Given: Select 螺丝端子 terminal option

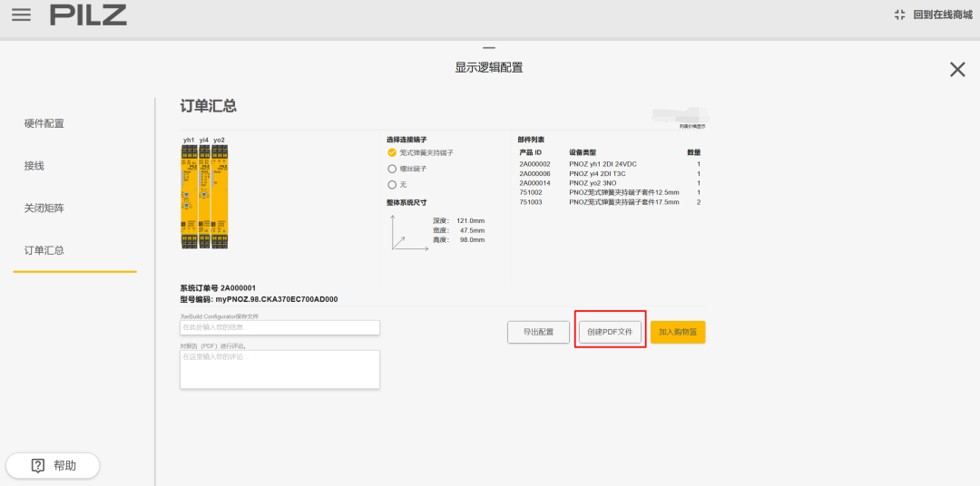Looking at the screenshot, I should (x=393, y=169).
